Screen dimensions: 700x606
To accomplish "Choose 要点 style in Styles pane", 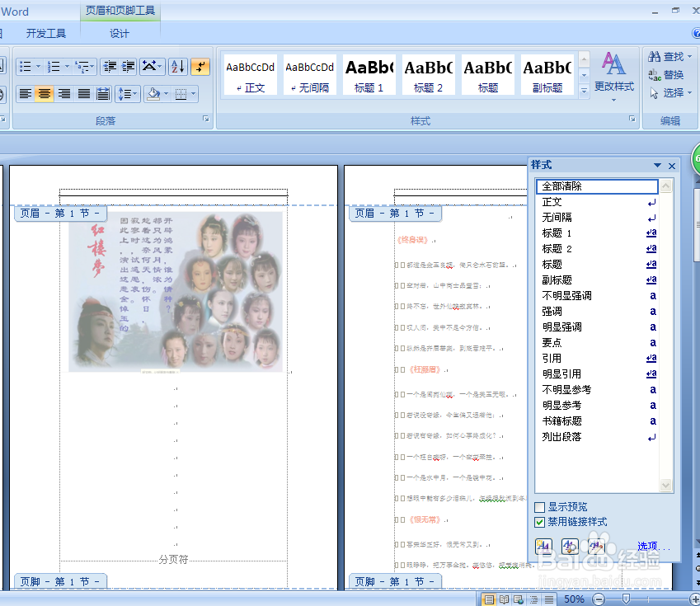I will (x=597, y=342).
